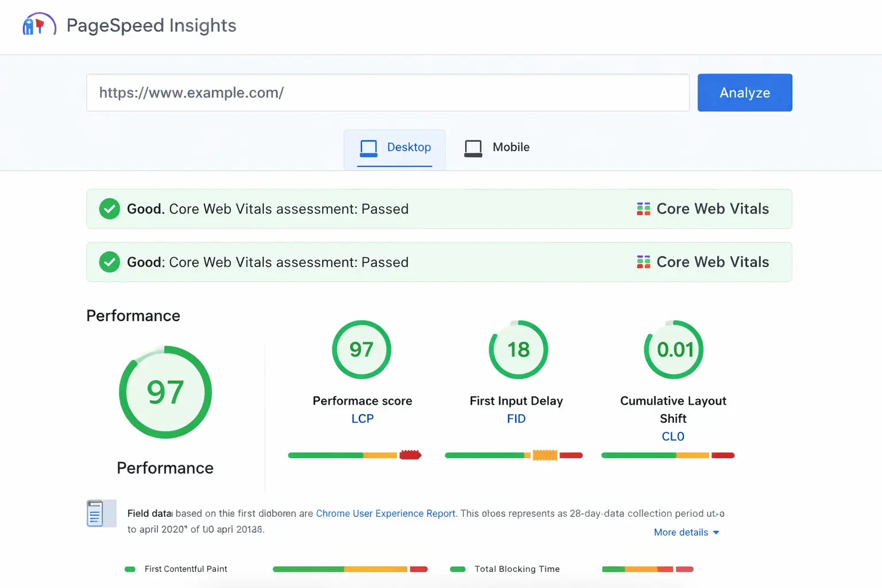The image size is (882, 588).
Task: Expand More details
Action: coord(687,532)
